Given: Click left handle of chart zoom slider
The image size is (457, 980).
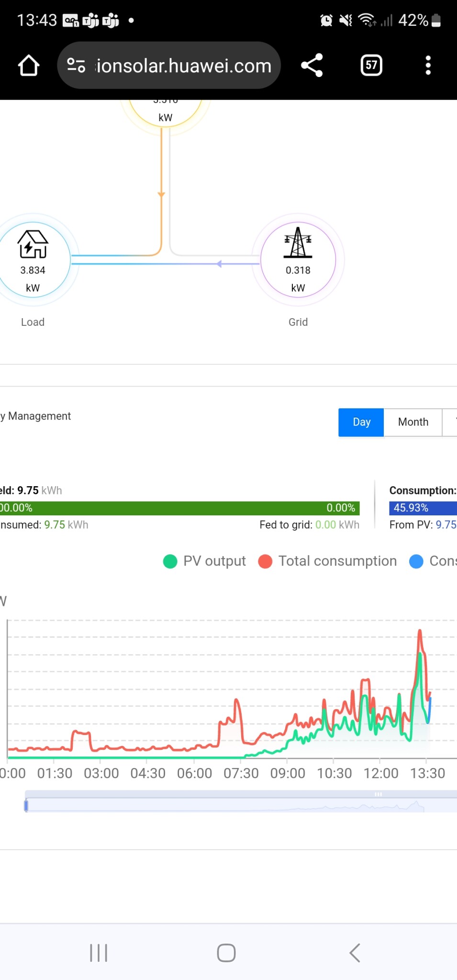Looking at the screenshot, I should click(x=26, y=806).
